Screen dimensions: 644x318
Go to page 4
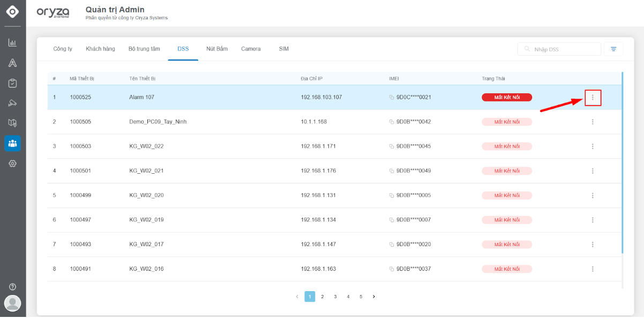348,297
